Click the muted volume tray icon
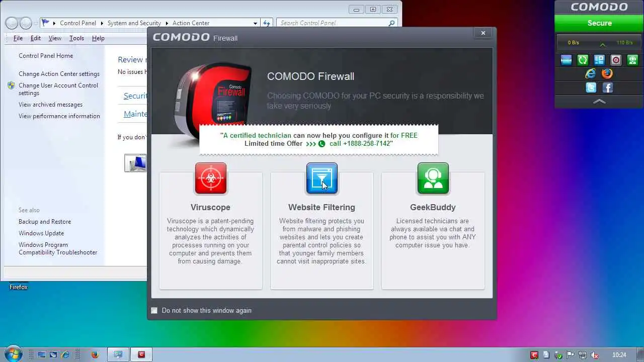 (x=595, y=355)
